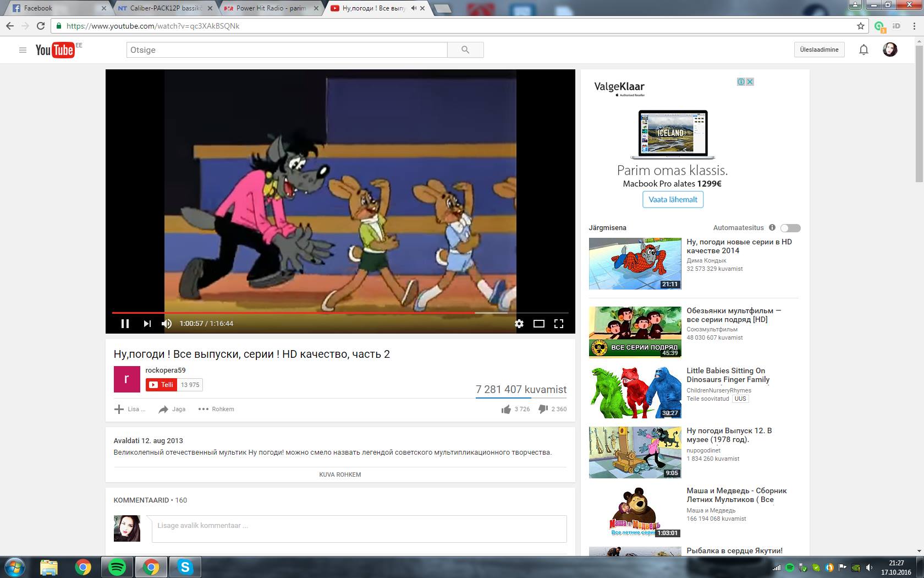
Task: Open the AdChoices info icon on ad
Action: [741, 81]
